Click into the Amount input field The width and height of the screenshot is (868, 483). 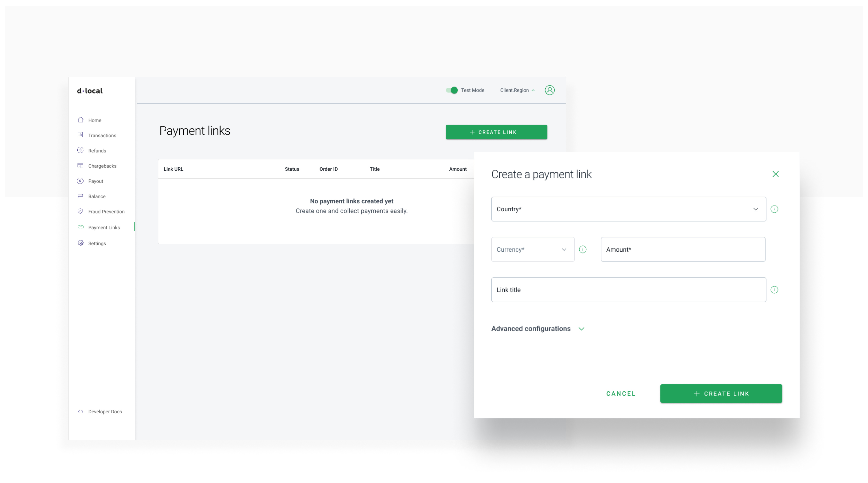coord(683,250)
